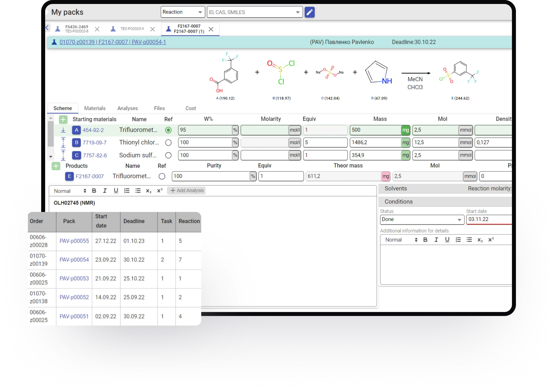
Task: Select Ref radio for Thionyl chloride row
Action: [168, 142]
